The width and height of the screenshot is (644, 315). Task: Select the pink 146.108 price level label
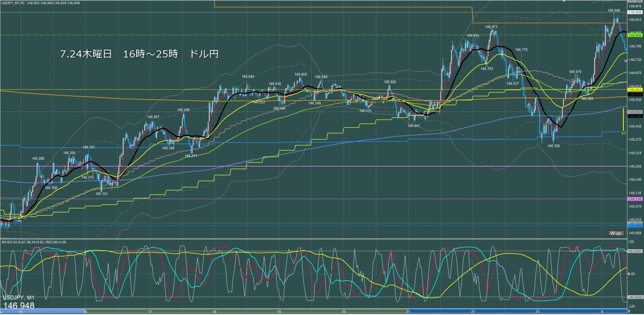click(635, 199)
